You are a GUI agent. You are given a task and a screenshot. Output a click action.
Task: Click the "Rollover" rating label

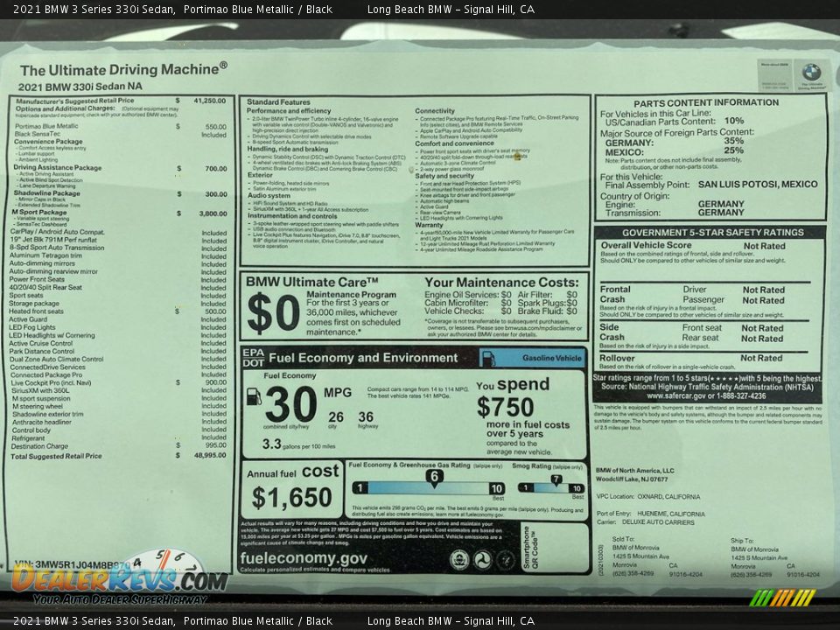[x=617, y=358]
